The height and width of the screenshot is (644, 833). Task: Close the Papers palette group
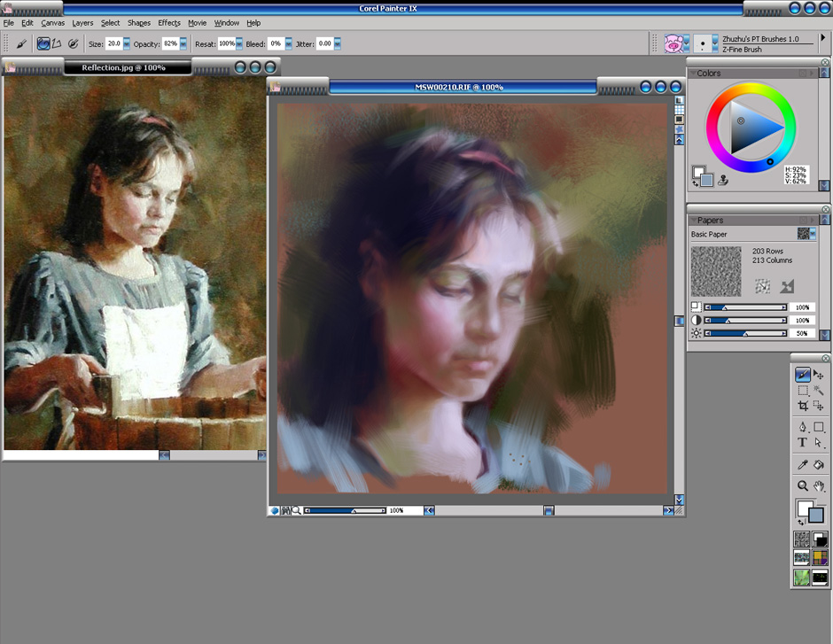[x=825, y=209]
